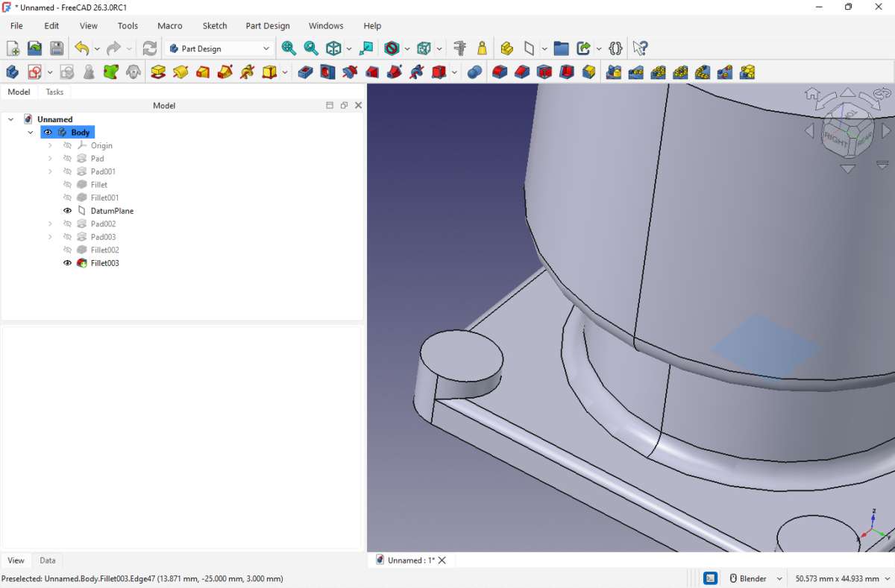The width and height of the screenshot is (895, 588).
Task: Click the Create Body icon
Action: (x=12, y=72)
